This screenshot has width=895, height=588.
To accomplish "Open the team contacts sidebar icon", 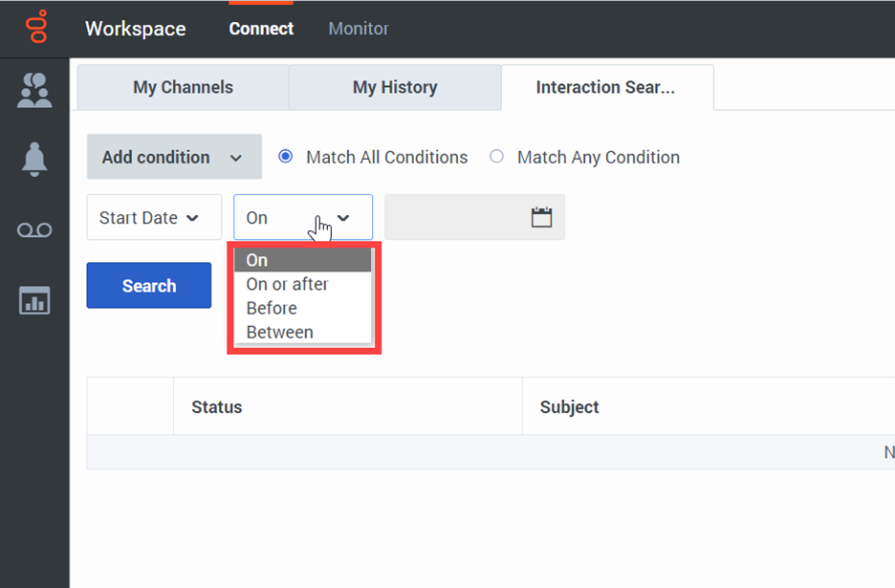I will [35, 90].
